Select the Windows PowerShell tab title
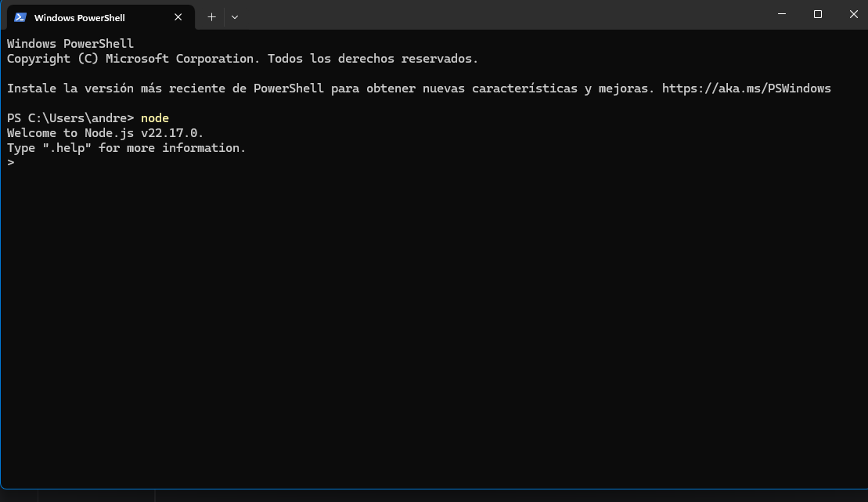Image resolution: width=868 pixels, height=502 pixels. 79,17
